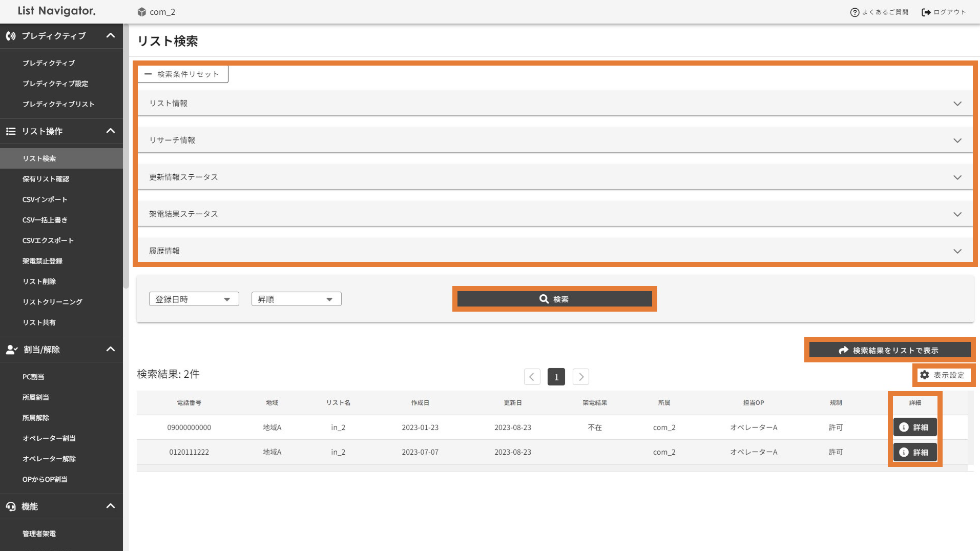Viewport: 980px width, 551px height.
Task: Click the magnifier search button
Action: (554, 299)
